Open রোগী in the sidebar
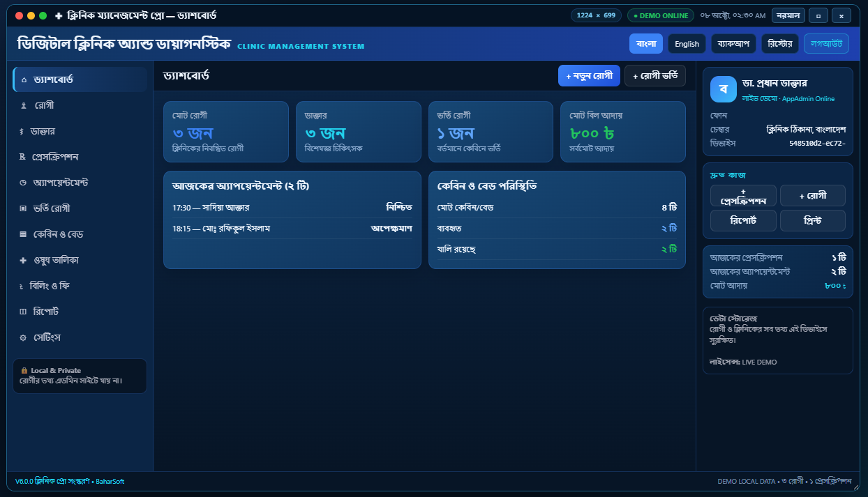 (80, 105)
